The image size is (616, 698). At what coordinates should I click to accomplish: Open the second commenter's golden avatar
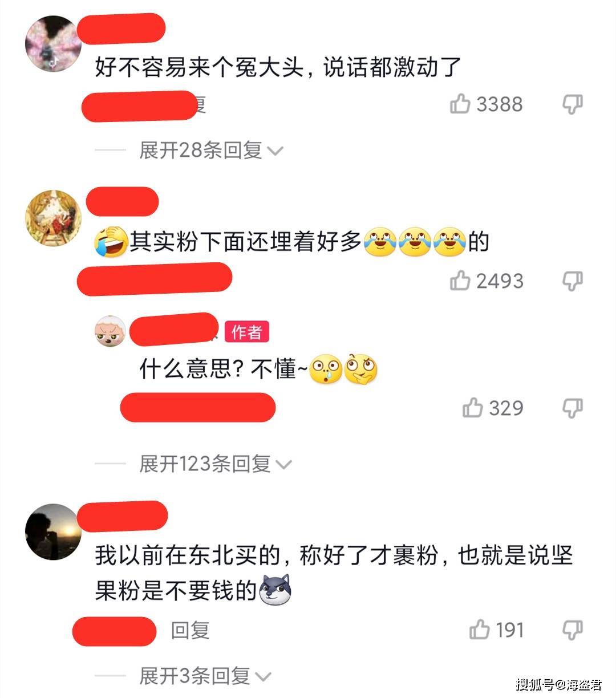(x=54, y=218)
